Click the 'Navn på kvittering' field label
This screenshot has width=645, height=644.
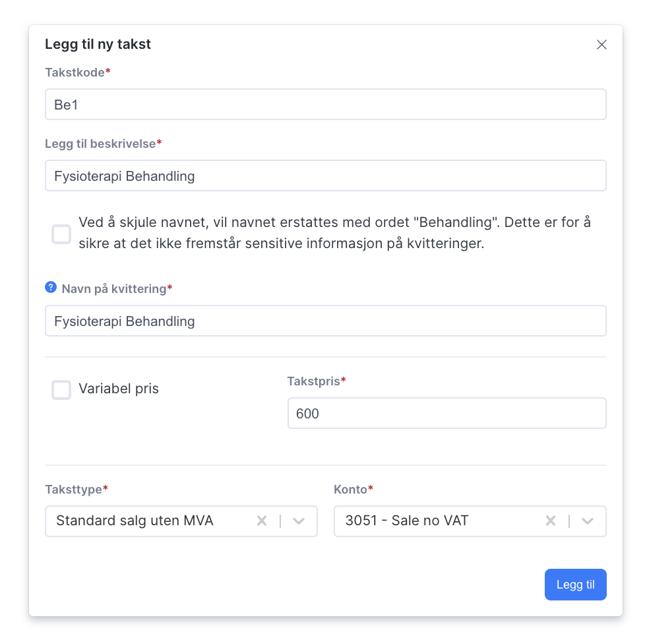tap(114, 289)
